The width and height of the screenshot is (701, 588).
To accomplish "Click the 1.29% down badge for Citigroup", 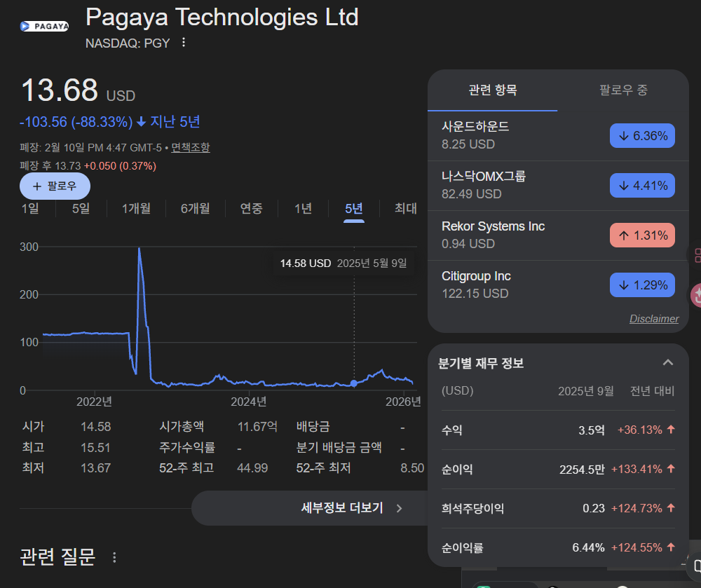I will 641,285.
